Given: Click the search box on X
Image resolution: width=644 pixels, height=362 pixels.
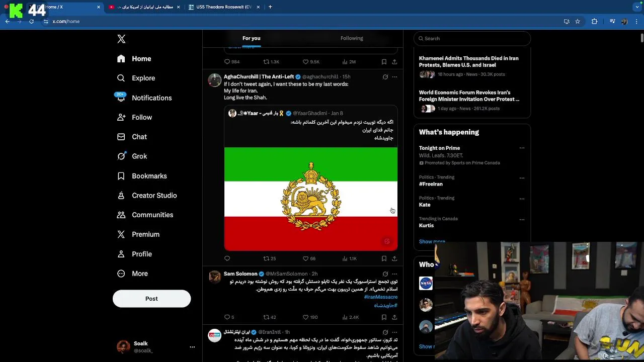Looking at the screenshot, I should tap(472, 38).
